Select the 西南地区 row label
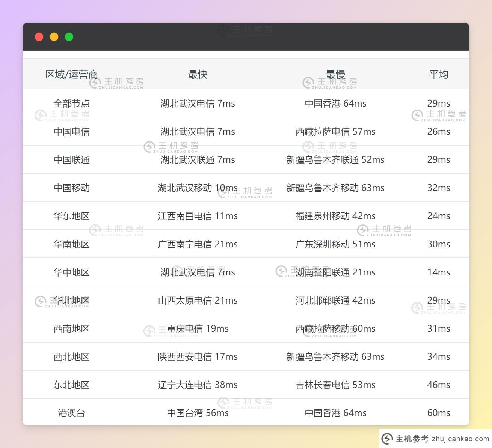Image resolution: width=492 pixels, height=448 pixels. coord(72,328)
